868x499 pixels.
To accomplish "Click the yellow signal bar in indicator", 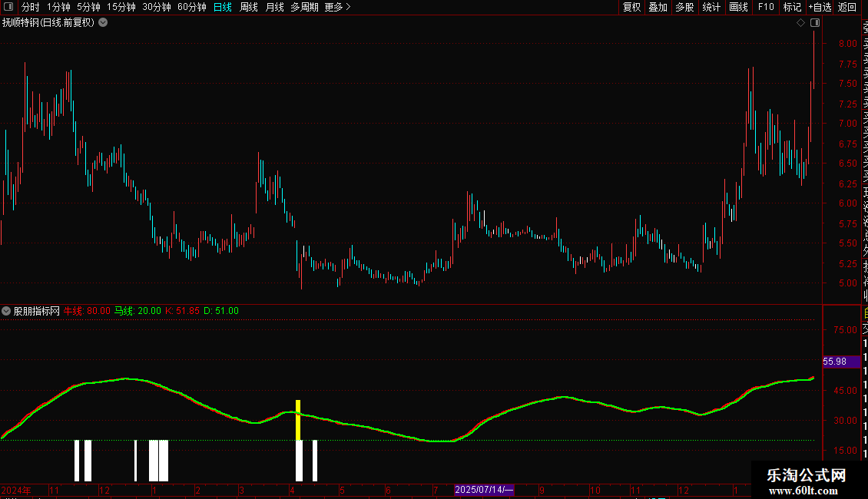I will (298, 420).
